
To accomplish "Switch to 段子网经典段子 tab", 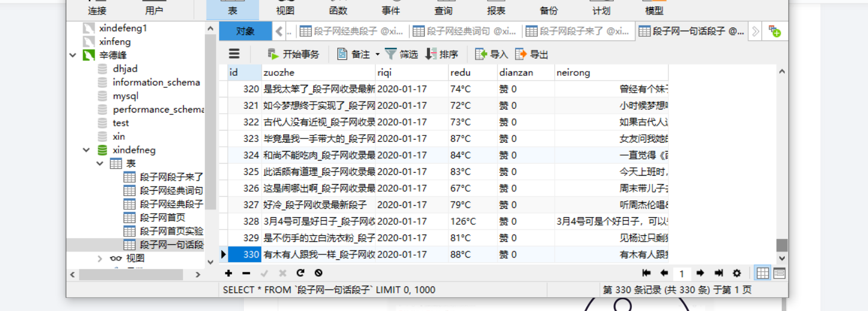I will coord(352,31).
